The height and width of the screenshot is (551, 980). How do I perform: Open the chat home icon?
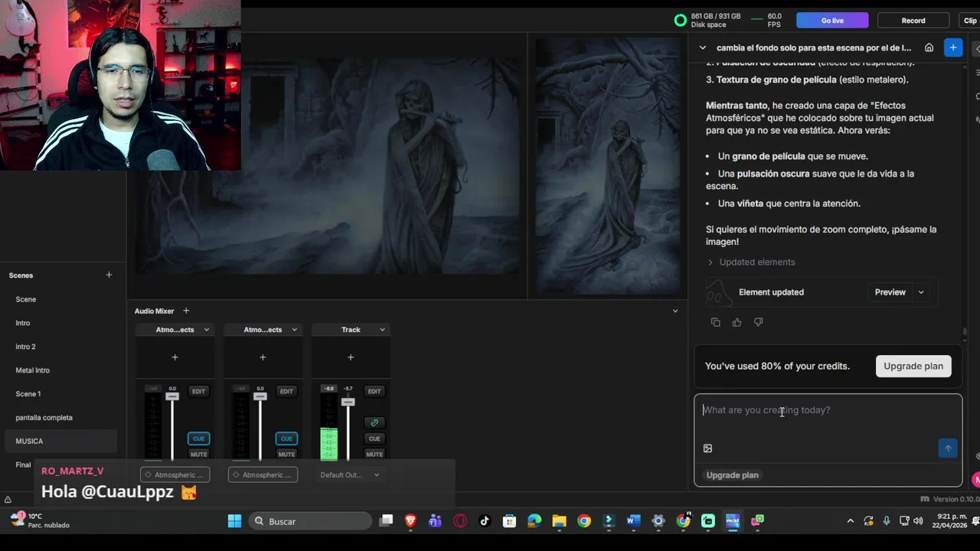pyautogui.click(x=929, y=47)
